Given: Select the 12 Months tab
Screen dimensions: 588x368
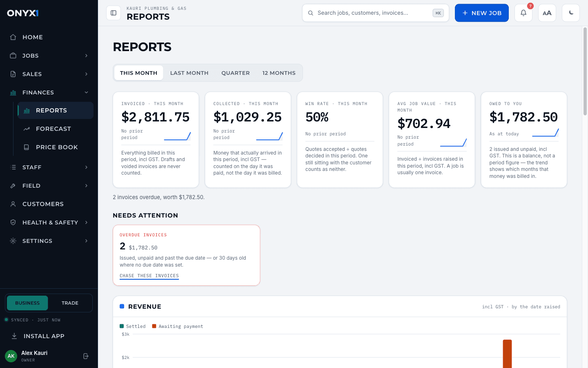Looking at the screenshot, I should tap(279, 73).
